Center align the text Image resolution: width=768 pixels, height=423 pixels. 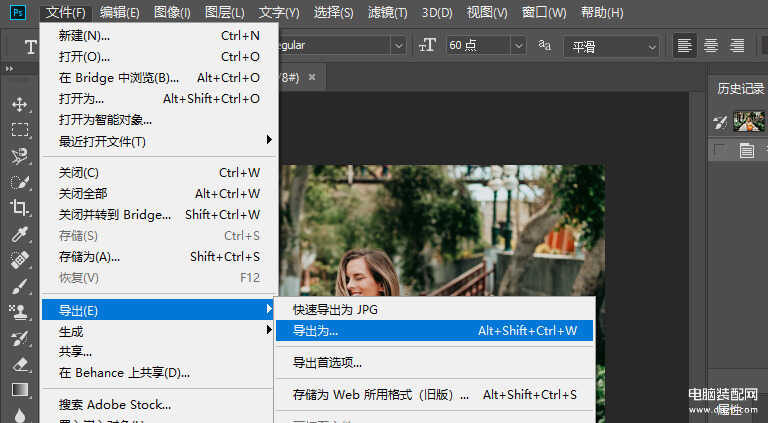(x=711, y=46)
